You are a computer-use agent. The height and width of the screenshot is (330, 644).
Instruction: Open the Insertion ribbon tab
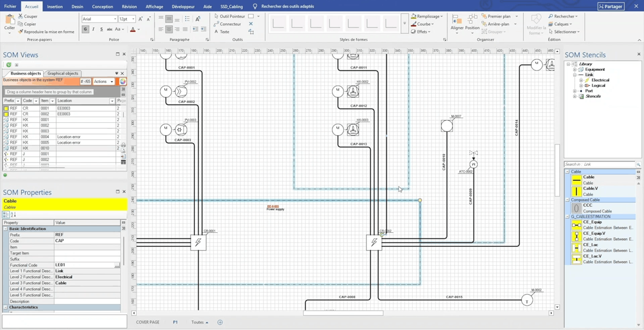pyautogui.click(x=55, y=6)
